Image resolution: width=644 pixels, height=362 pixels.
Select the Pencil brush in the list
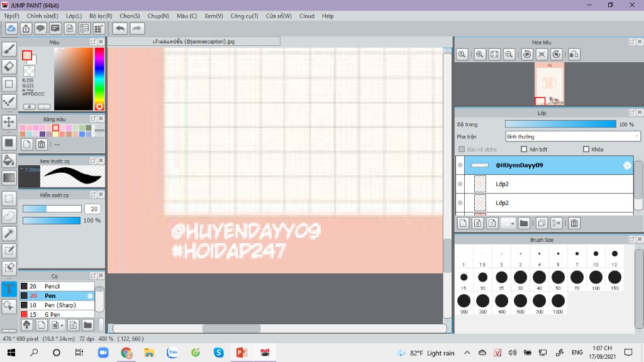tap(57, 286)
